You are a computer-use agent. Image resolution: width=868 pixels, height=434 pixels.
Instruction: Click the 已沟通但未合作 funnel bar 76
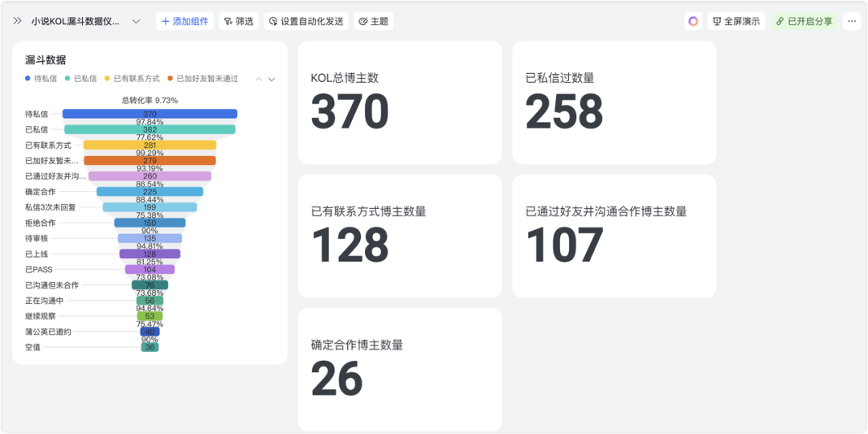(x=149, y=285)
